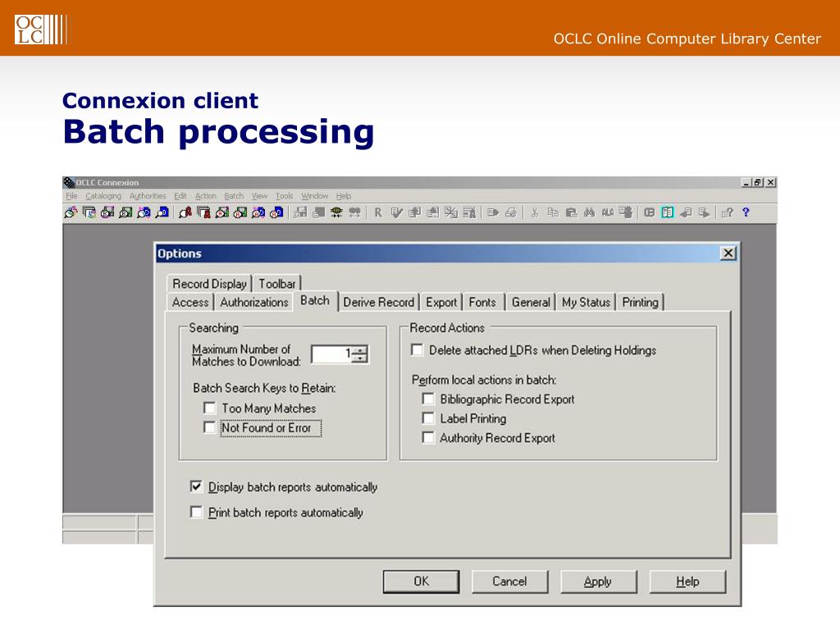Click OCLC Connexion title bar app icon
840x630 pixels.
coord(69,183)
